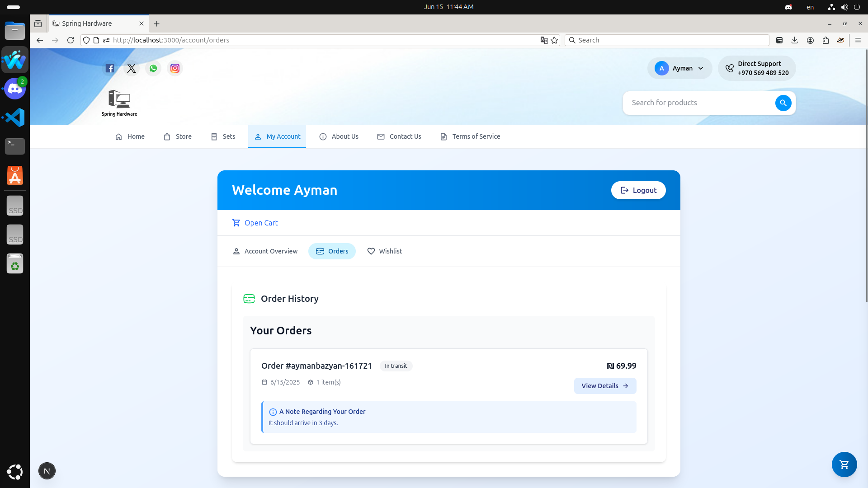The width and height of the screenshot is (868, 488).
Task: Open the Files manager from the dock
Action: click(x=15, y=31)
